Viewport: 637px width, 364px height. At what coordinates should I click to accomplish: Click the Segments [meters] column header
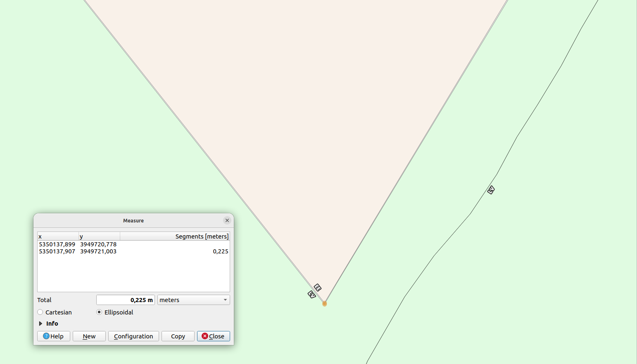pos(175,236)
